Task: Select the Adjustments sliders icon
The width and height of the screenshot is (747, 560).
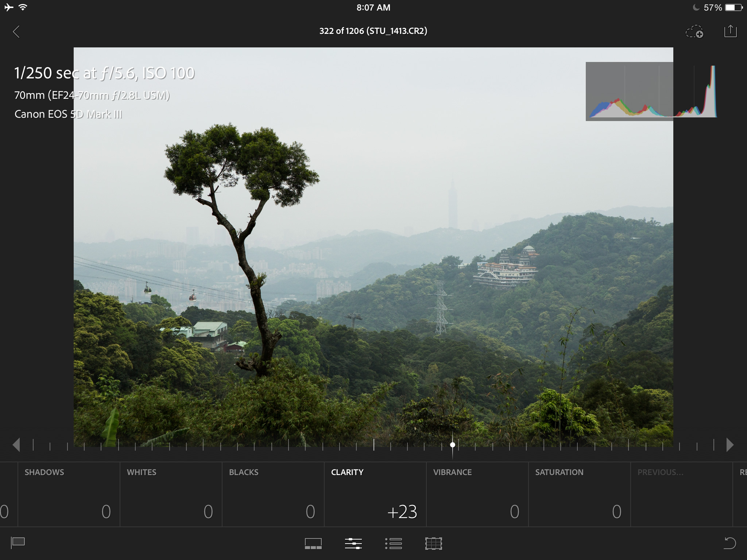Action: coord(353,544)
